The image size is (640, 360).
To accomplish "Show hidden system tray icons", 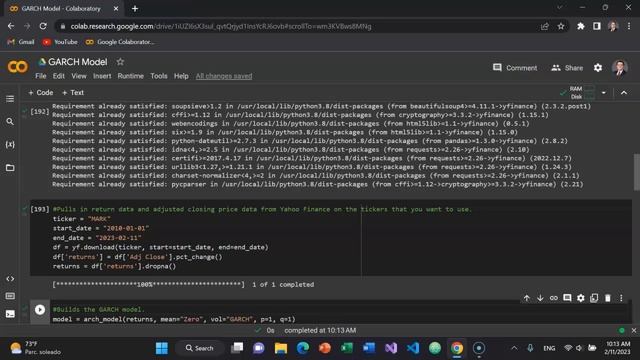I will coord(514,348).
